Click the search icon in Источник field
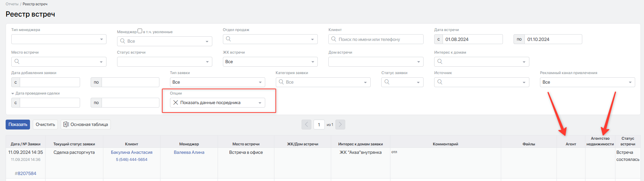The image size is (644, 181). click(440, 82)
